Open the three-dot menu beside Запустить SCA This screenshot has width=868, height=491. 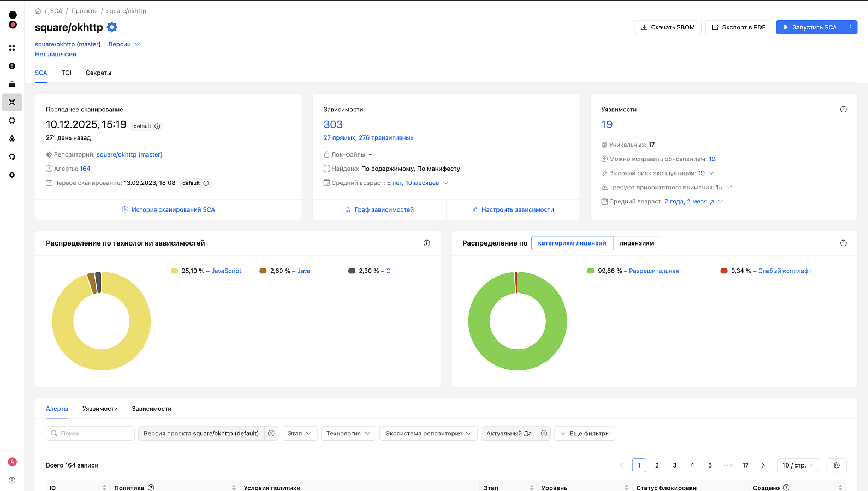click(850, 27)
